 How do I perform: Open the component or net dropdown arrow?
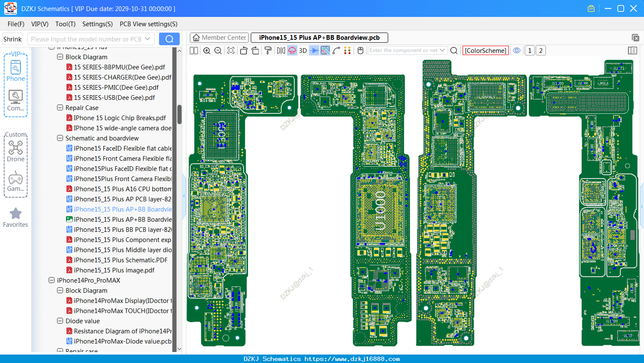point(442,50)
